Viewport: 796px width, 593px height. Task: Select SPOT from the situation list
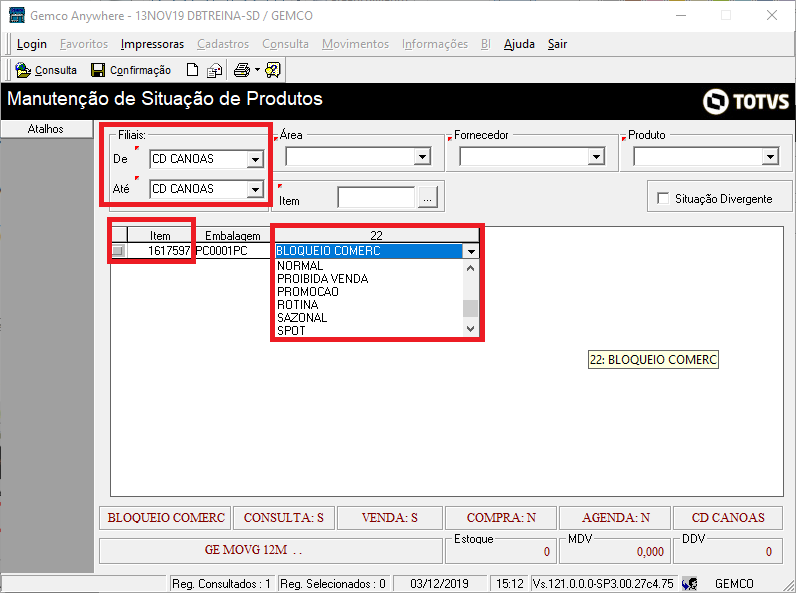pos(369,331)
